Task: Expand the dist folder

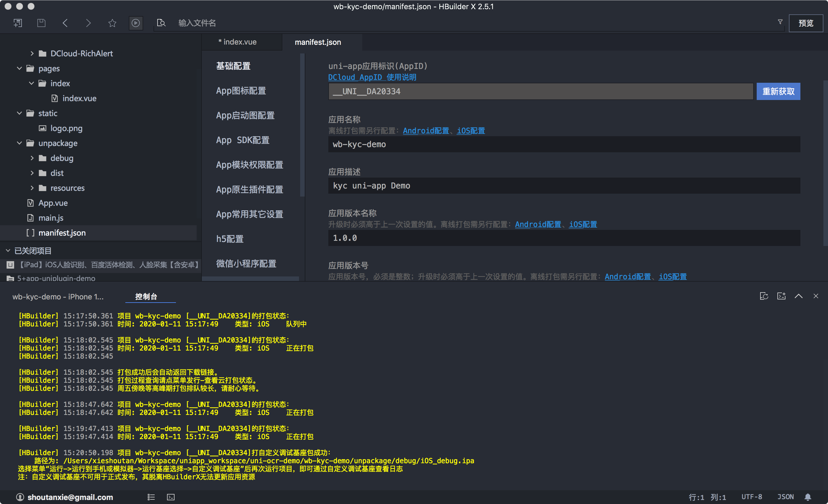Action: coord(32,173)
